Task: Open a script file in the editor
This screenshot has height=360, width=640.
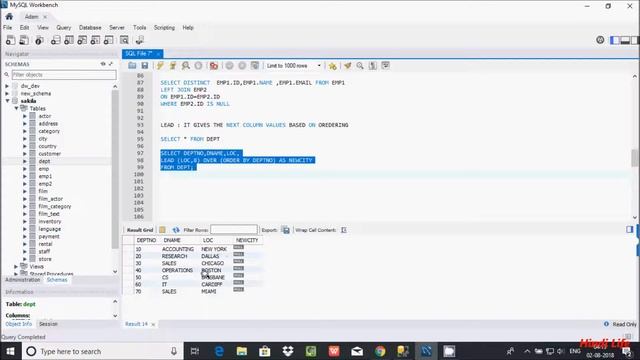Action: click(x=132, y=66)
